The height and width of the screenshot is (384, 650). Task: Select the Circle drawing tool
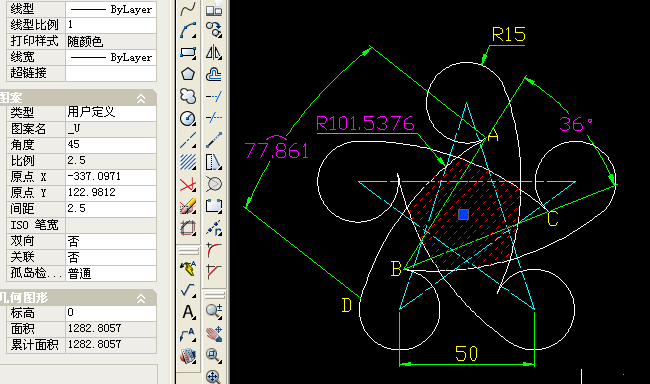coord(188,119)
